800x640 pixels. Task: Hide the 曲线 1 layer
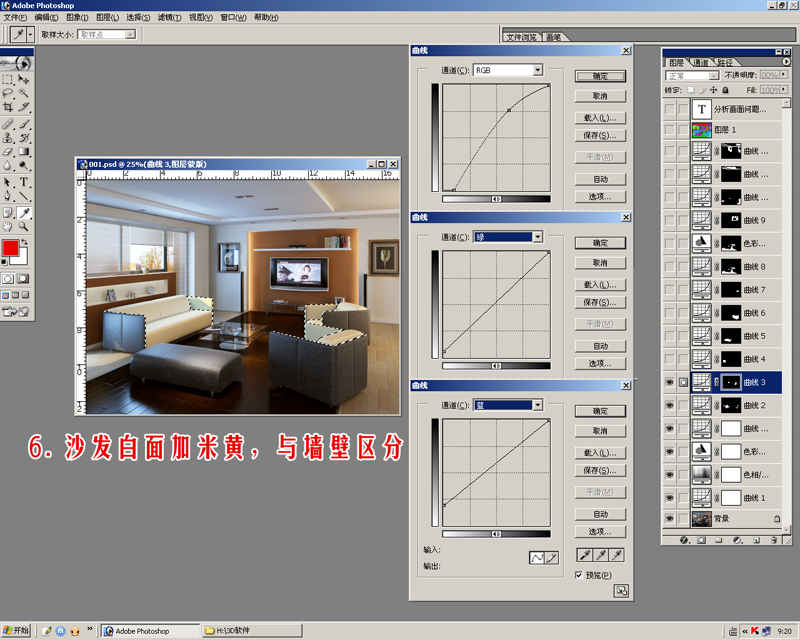(x=669, y=498)
